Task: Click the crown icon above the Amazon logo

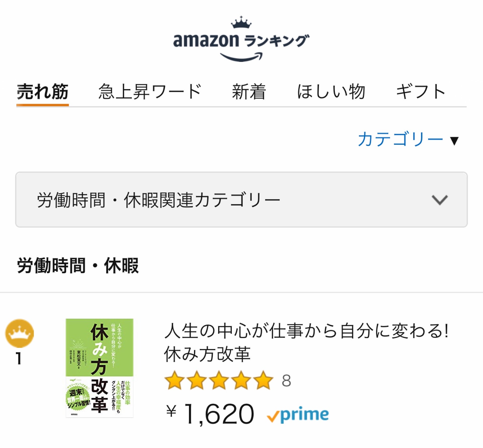Action: click(241, 22)
